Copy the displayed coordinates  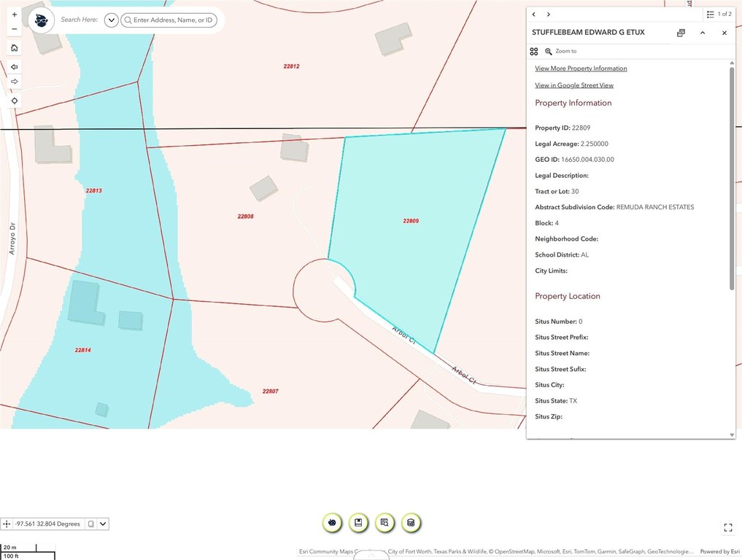[91, 524]
